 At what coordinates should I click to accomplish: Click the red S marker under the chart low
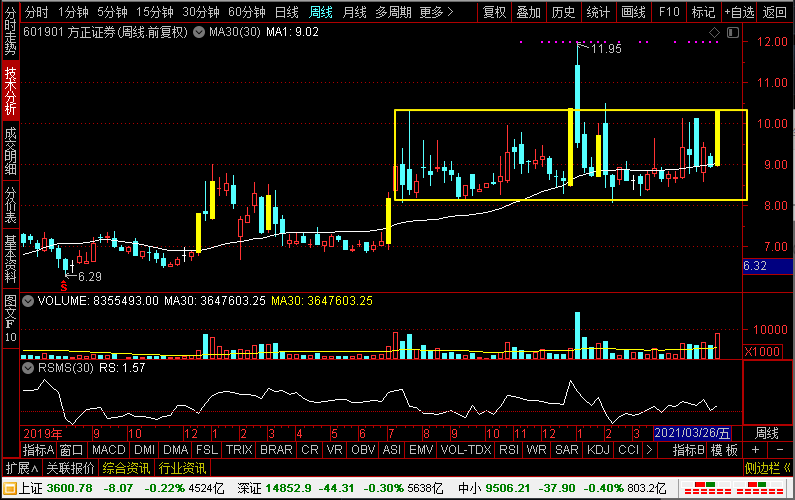point(63,287)
